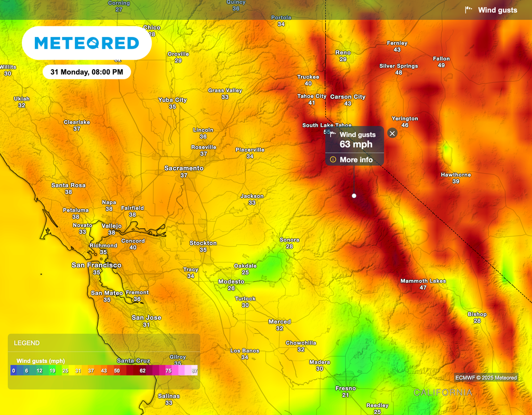The height and width of the screenshot is (415, 532).
Task: Click the white map marker dot
Action: 354,196
